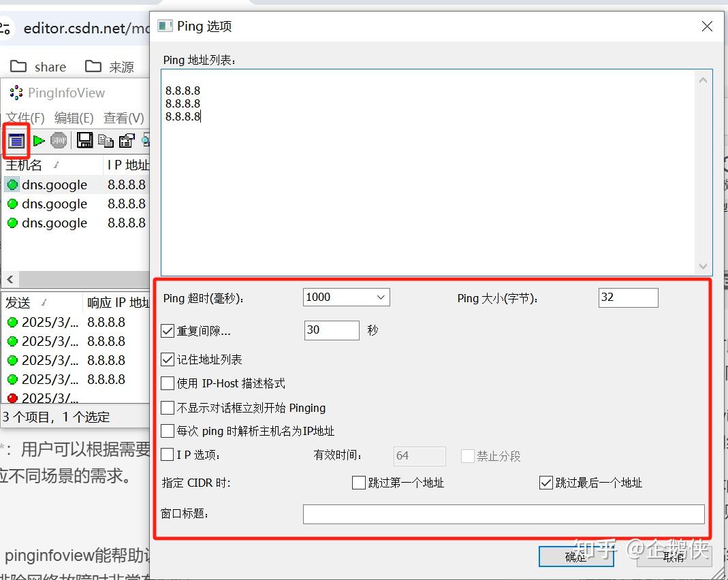The image size is (728, 580).
Task: Toggle the 重复间隙 checkbox
Action: coord(167,331)
